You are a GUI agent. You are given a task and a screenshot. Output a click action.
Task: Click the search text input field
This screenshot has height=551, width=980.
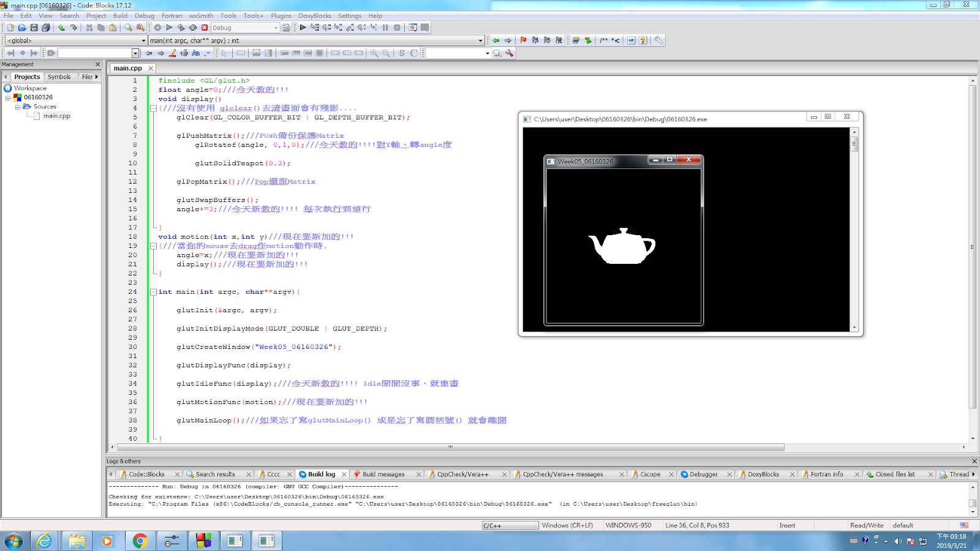point(95,53)
